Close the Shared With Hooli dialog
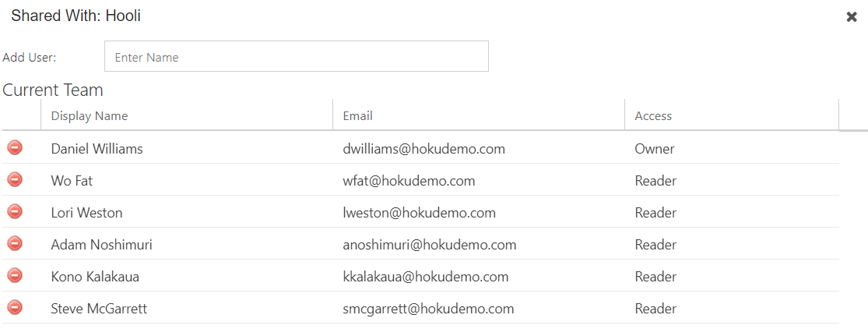This screenshot has width=868, height=336. coord(852,17)
